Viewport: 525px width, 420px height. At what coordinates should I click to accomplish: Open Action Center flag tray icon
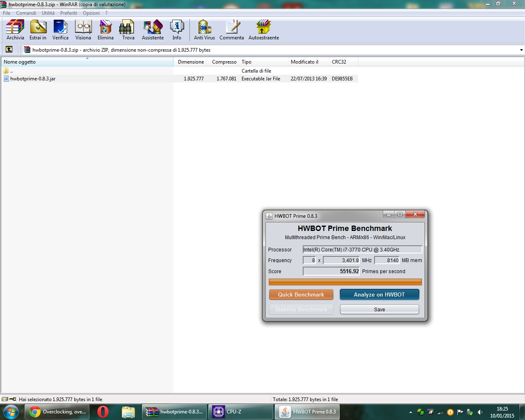point(460,412)
